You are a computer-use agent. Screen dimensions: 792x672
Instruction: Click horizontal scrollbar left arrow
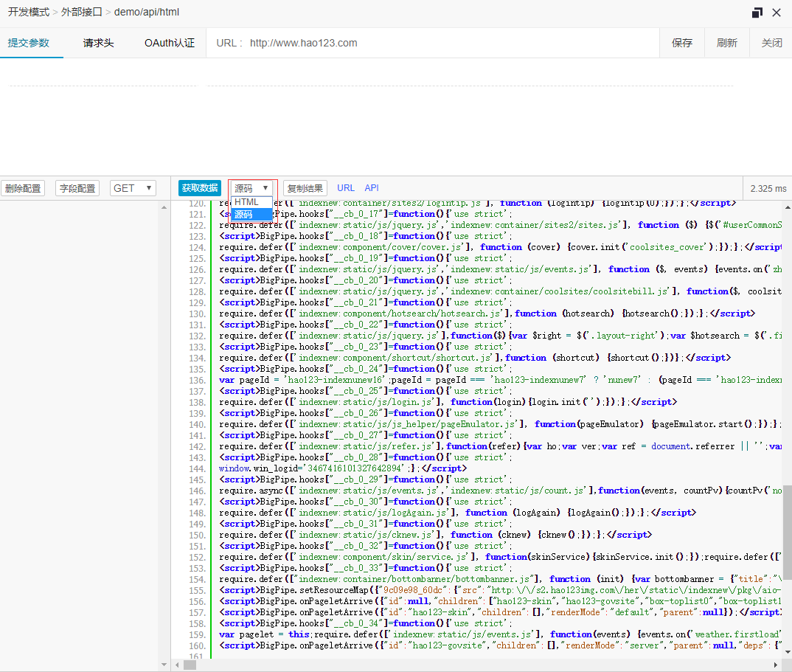pos(177,665)
